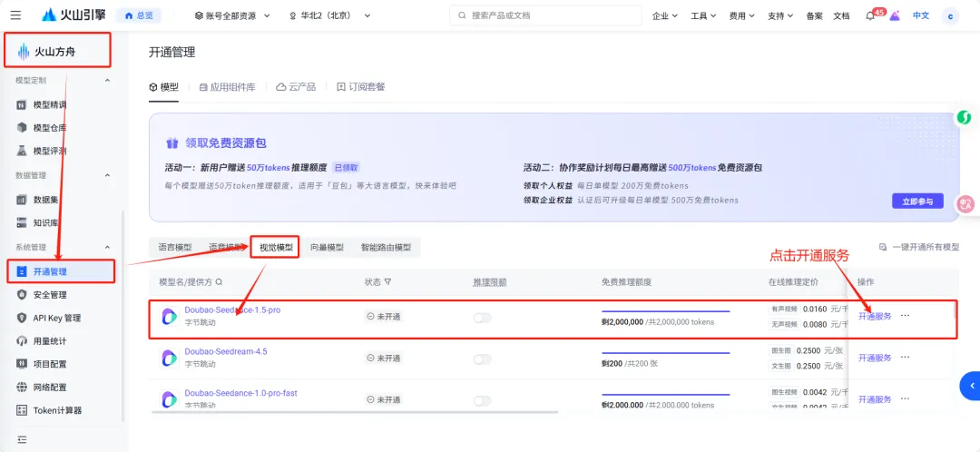Click the purple assistant icon beside bell

coord(895,15)
